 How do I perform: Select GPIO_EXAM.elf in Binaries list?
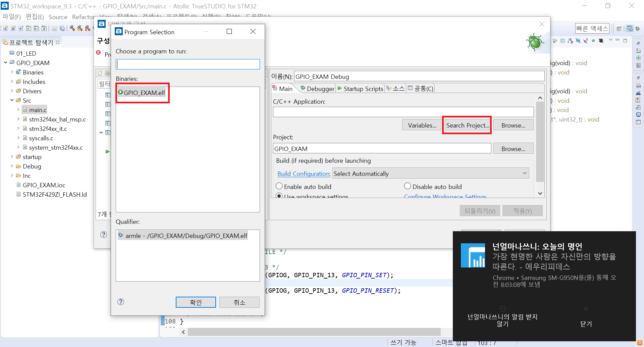click(142, 93)
